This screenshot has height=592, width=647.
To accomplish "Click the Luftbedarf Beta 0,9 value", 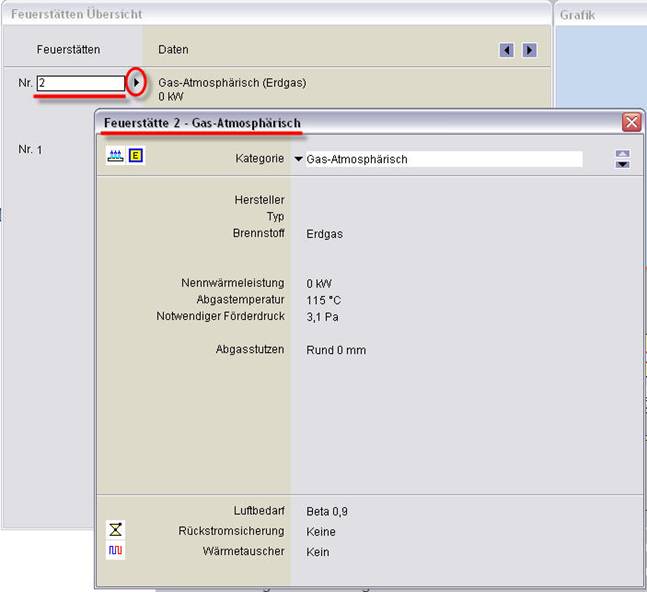I will (327, 511).
